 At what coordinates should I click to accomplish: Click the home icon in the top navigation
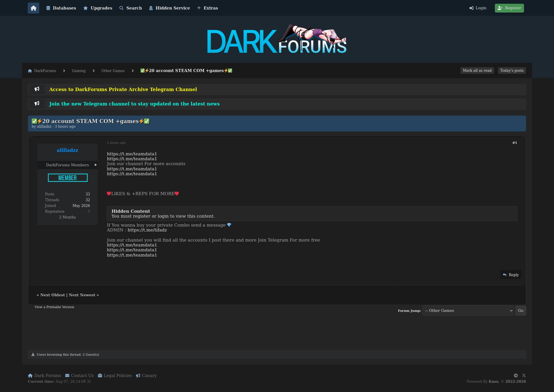(33, 8)
